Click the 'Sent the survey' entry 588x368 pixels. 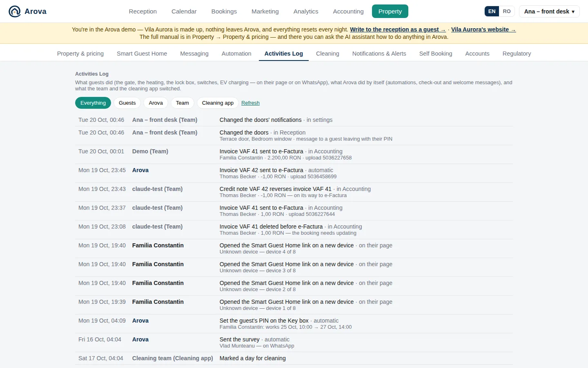(240, 339)
